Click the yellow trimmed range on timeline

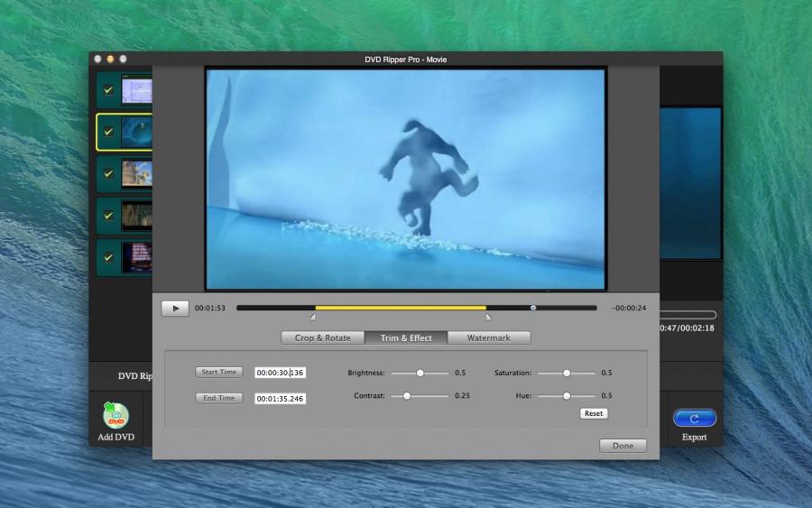[401, 308]
